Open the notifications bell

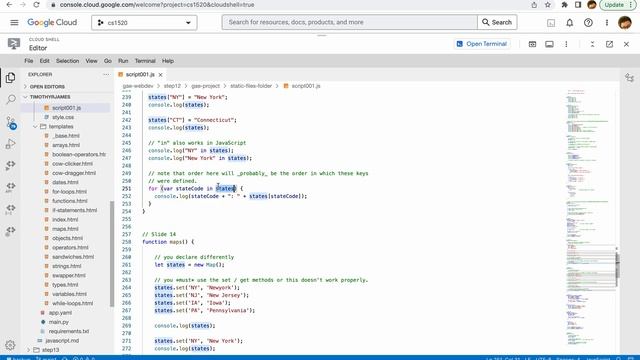569,23
